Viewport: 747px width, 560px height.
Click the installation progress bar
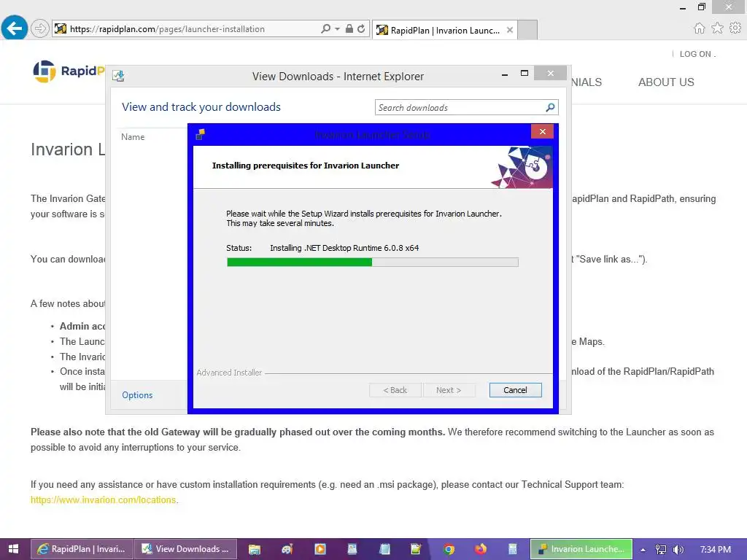pyautogui.click(x=373, y=262)
